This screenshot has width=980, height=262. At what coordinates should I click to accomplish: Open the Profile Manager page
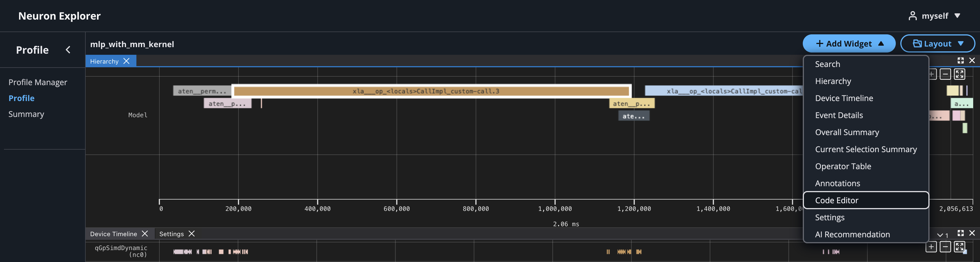38,82
